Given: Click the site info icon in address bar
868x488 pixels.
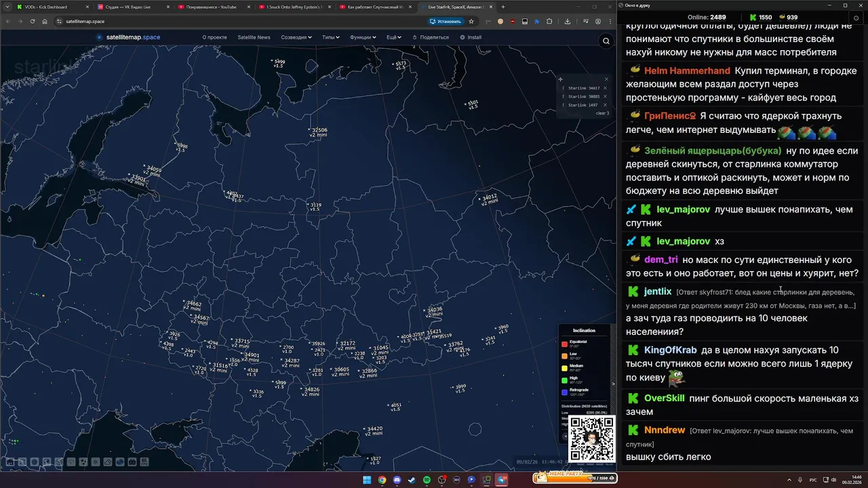Looking at the screenshot, I should 59,21.
